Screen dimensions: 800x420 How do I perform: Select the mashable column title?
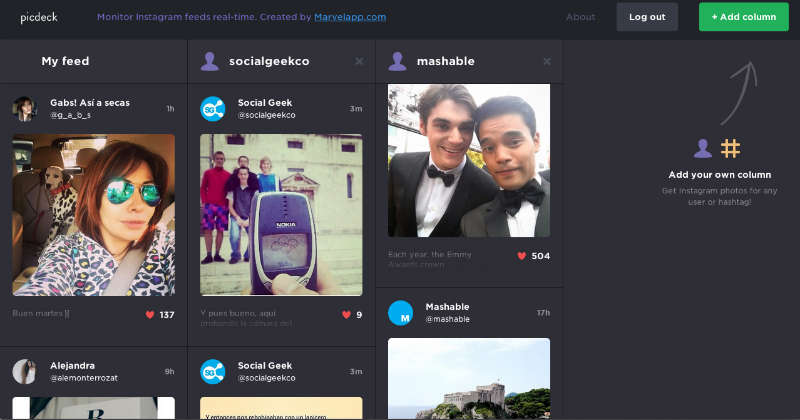(445, 61)
